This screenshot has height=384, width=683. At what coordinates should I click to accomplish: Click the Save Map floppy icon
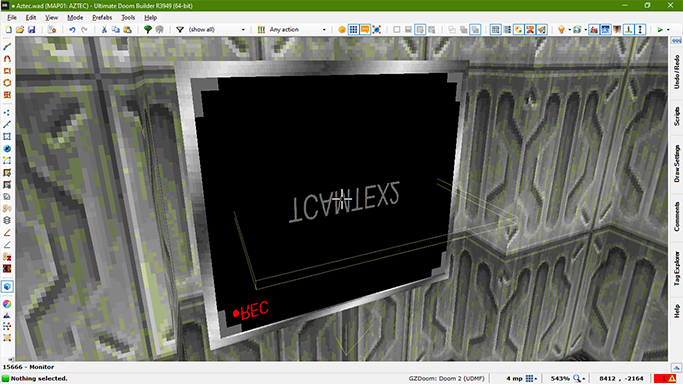click(31, 30)
